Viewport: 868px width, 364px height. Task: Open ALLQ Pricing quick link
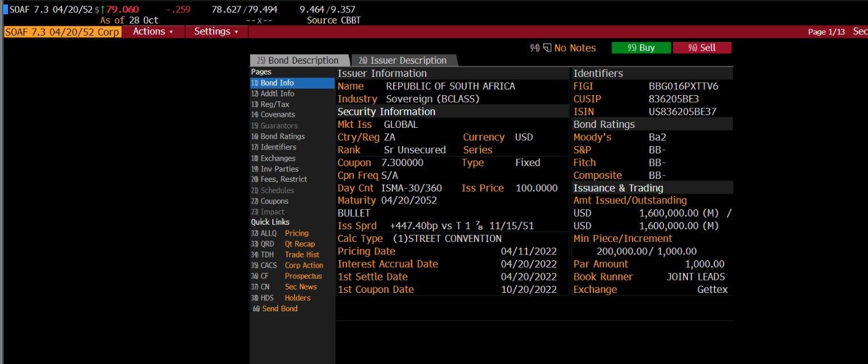[x=280, y=233]
